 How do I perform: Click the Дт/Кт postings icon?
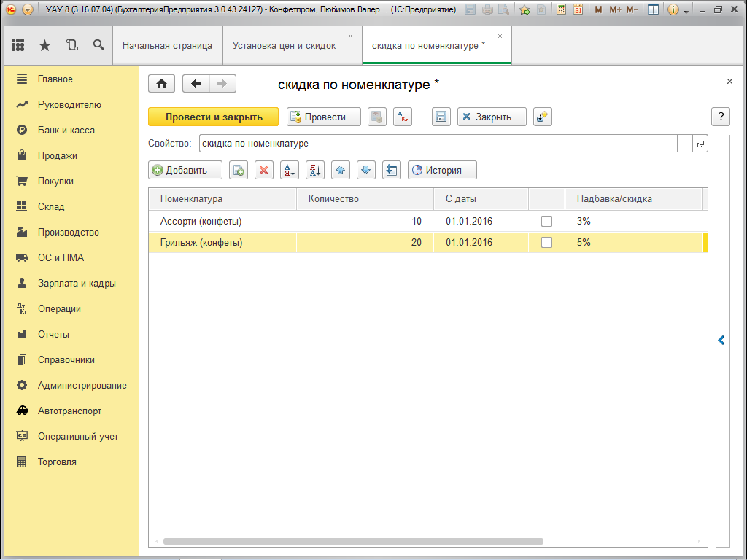(403, 117)
